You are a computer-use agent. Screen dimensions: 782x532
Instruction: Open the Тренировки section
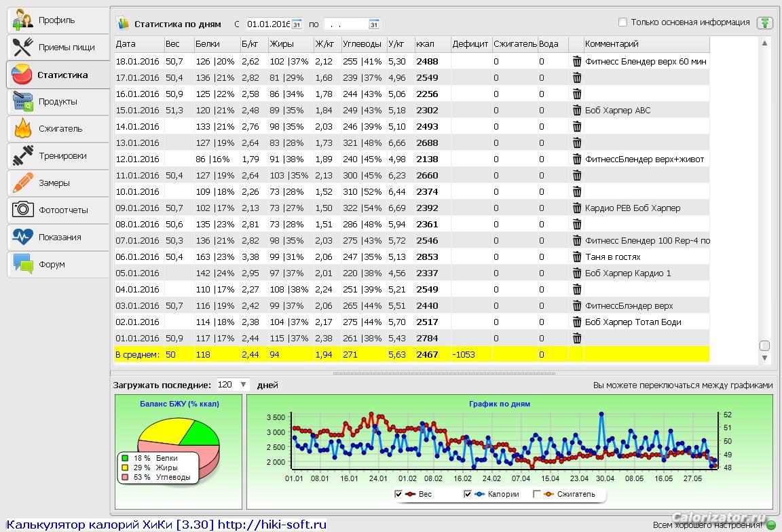58,156
